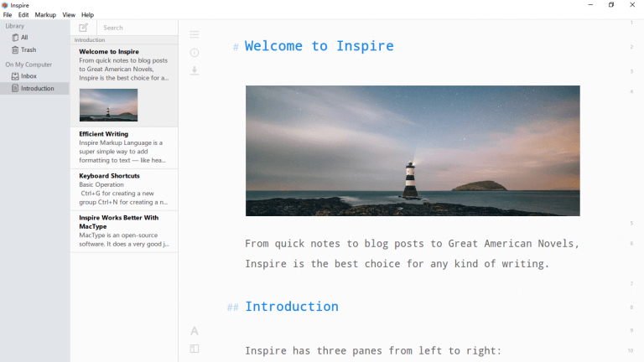Click into the Search field
The height and width of the screenshot is (362, 644).
[138, 28]
